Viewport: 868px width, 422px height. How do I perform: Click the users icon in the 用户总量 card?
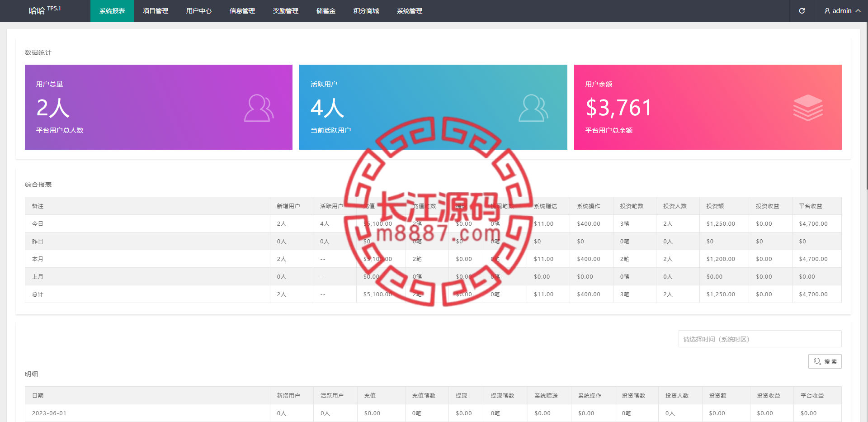(259, 108)
